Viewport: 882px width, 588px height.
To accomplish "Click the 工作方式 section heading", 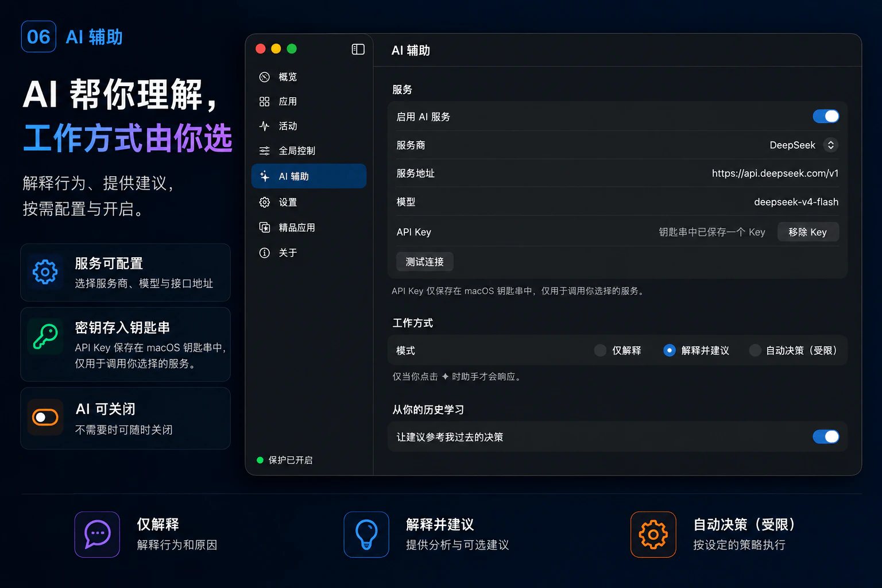I will tap(413, 323).
